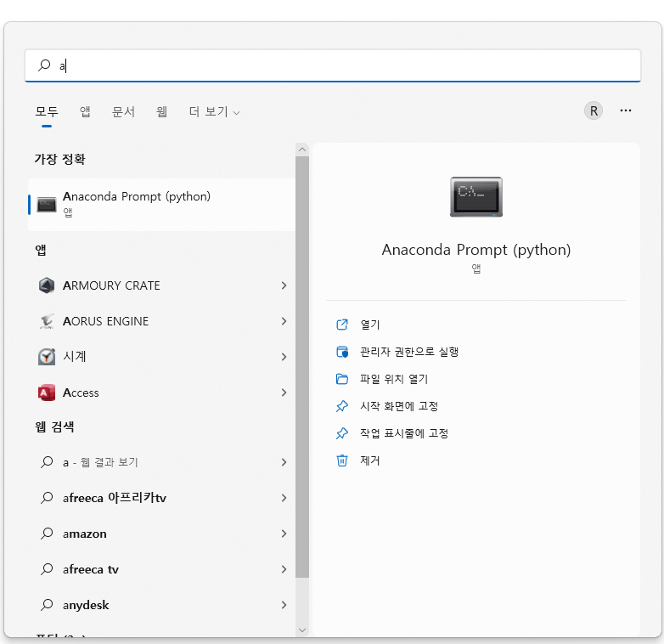Image resolution: width=664 pixels, height=644 pixels.
Task: Open the 더 보기 dropdown filter
Action: click(214, 112)
